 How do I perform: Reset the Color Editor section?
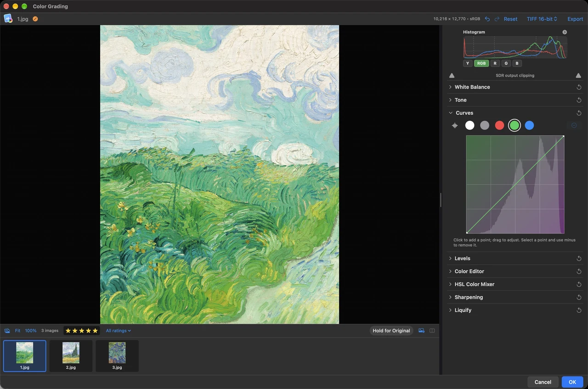point(579,271)
